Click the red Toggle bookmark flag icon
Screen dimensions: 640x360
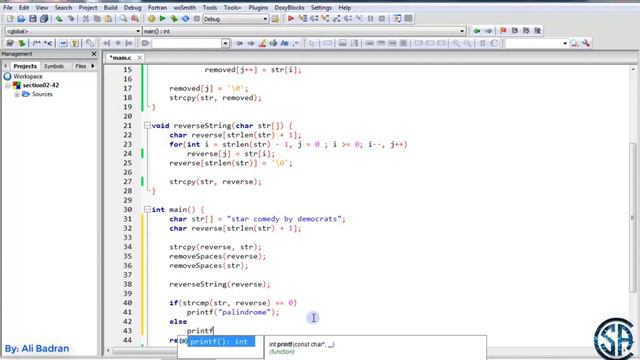point(503,31)
